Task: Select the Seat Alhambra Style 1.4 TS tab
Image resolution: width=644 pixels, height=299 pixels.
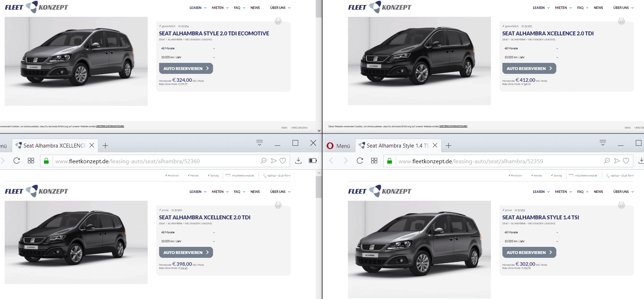Action: pyautogui.click(x=398, y=145)
